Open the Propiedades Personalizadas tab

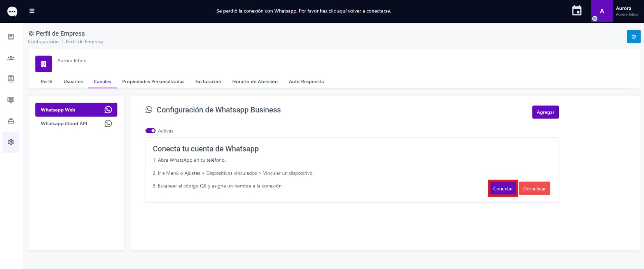click(x=153, y=82)
